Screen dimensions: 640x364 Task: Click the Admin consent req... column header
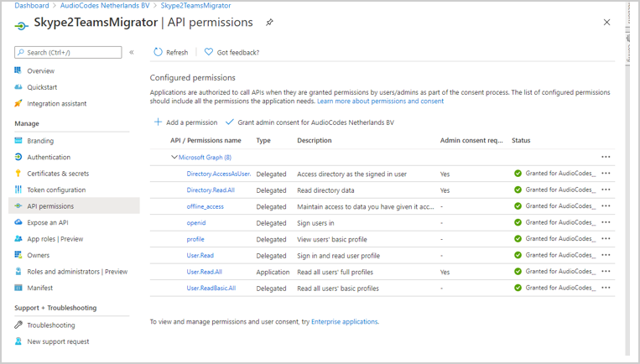pos(471,140)
